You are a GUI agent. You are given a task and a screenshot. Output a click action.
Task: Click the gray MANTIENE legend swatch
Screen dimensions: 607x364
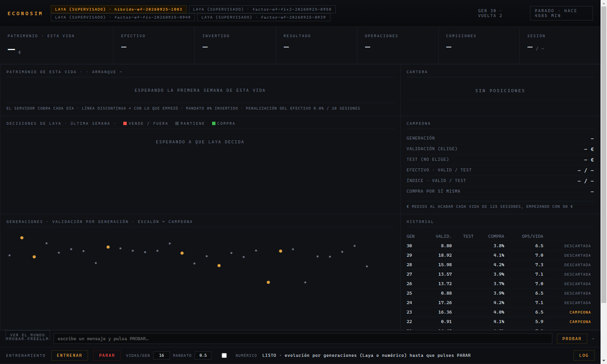click(x=177, y=124)
